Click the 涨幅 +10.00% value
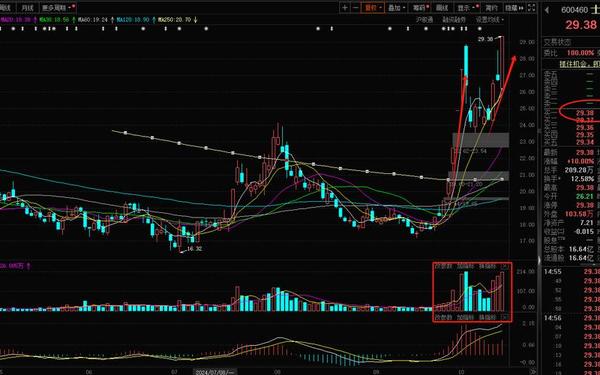 pos(581,161)
